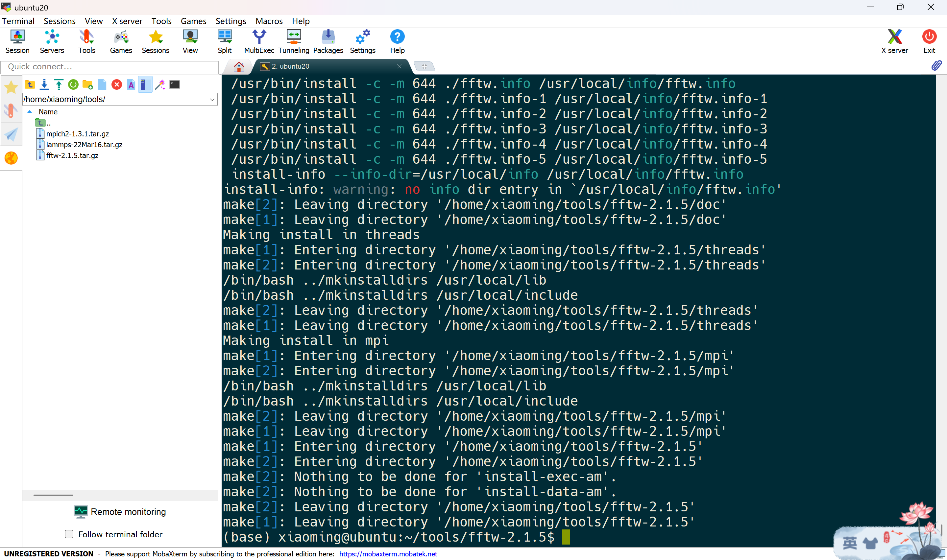This screenshot has width=947, height=560.
Task: Open the Tools toolbar button
Action: (86, 41)
